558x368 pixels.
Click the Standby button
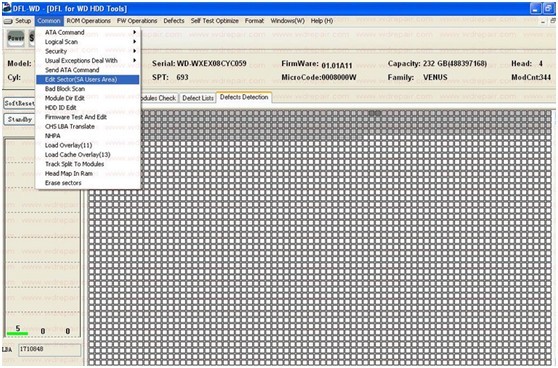(19, 119)
